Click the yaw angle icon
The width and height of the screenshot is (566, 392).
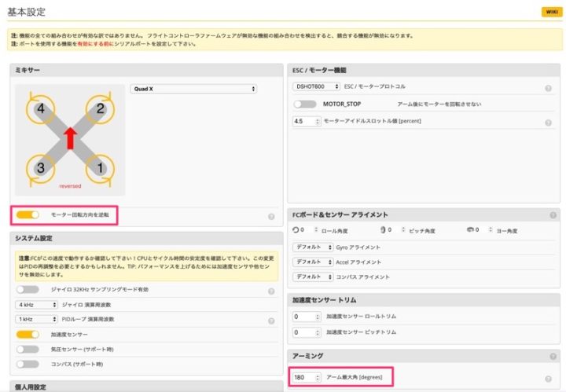click(472, 230)
